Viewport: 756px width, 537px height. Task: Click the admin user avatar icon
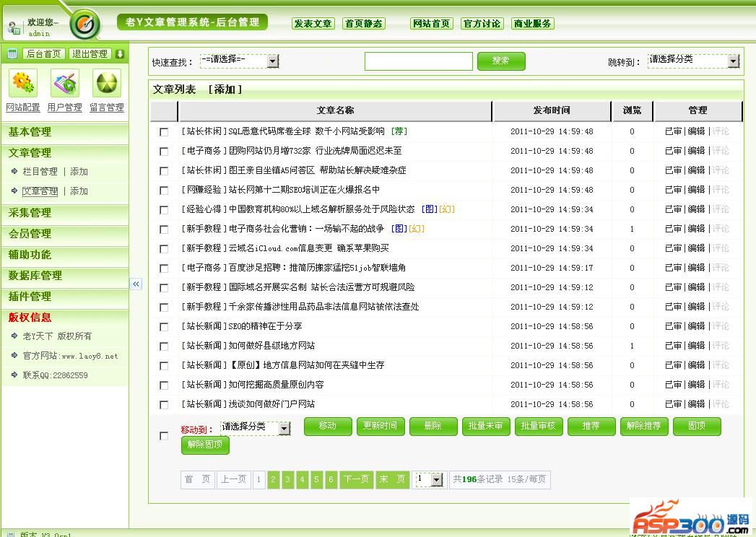pyautogui.click(x=14, y=28)
